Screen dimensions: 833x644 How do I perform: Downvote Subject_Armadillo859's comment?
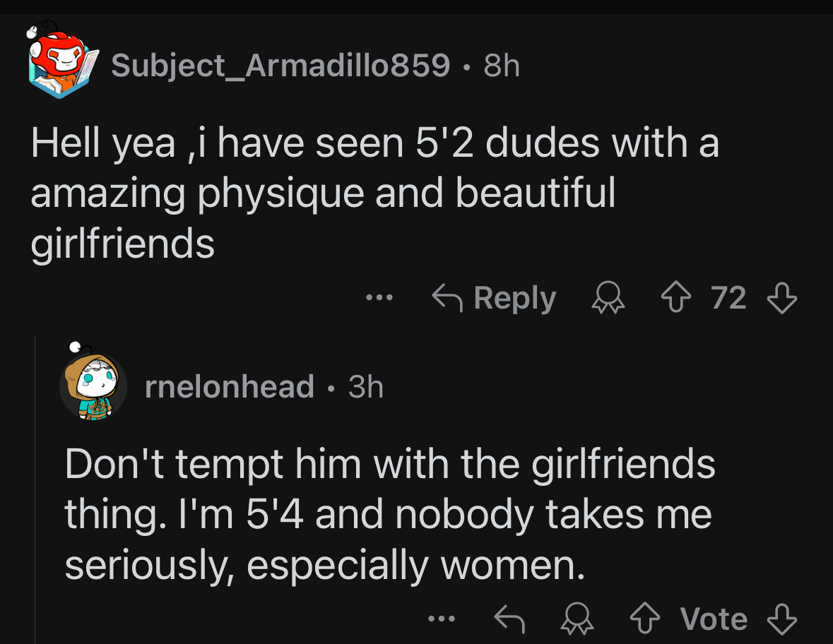pyautogui.click(x=782, y=298)
